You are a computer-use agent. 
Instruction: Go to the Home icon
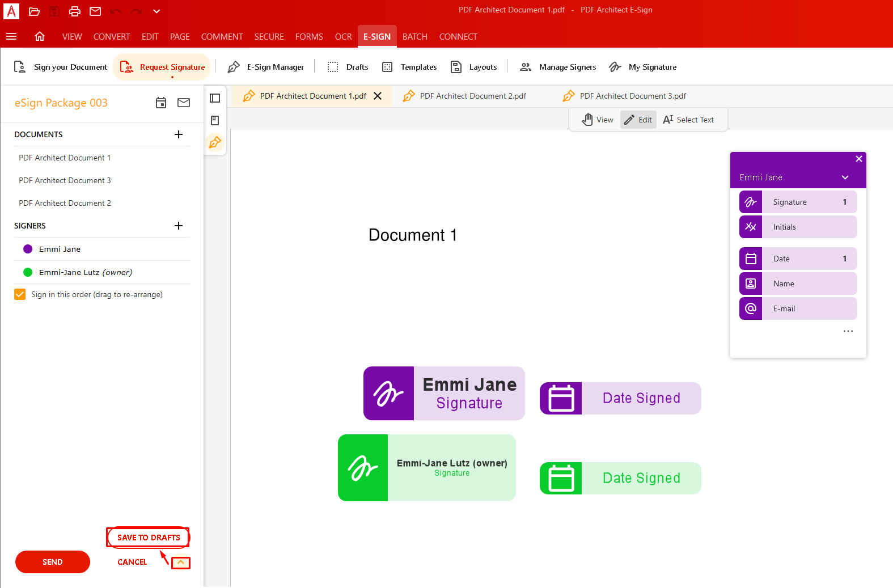[x=40, y=36]
